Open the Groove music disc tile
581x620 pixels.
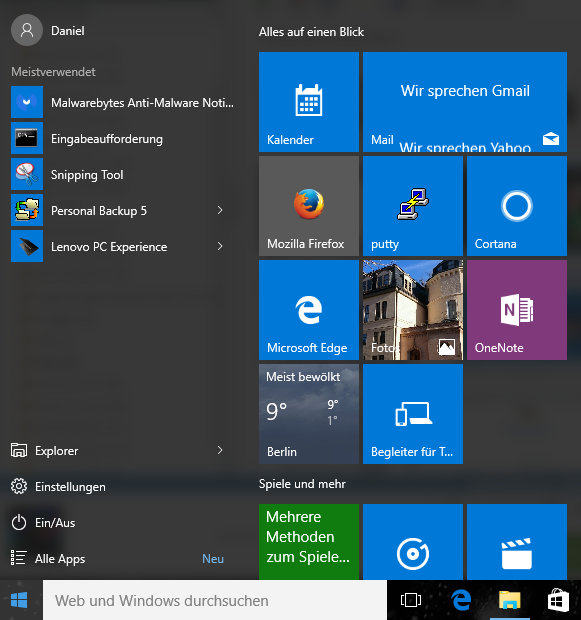pyautogui.click(x=413, y=542)
